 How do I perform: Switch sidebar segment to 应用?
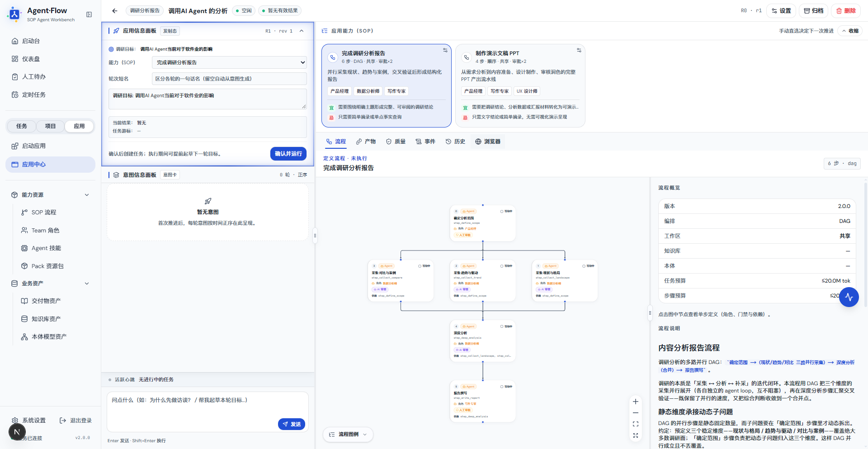[79, 126]
